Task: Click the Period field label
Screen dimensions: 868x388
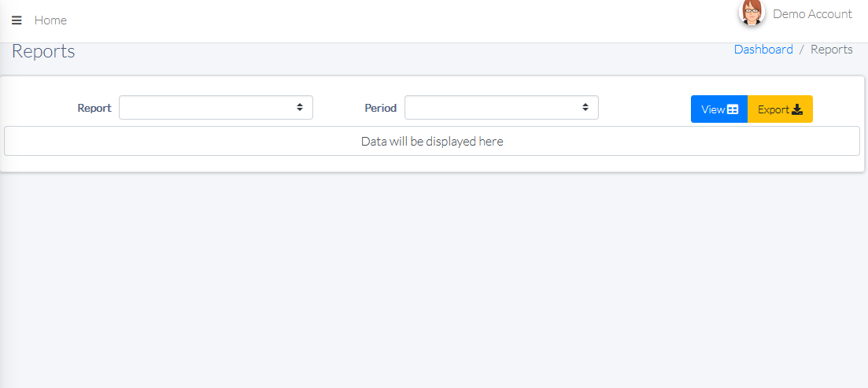Action: (x=380, y=108)
